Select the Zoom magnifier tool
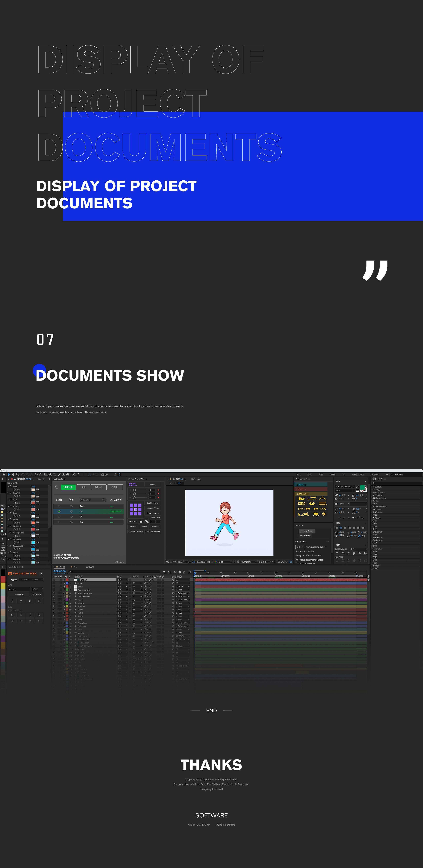The height and width of the screenshot is (868, 423). [18, 474]
